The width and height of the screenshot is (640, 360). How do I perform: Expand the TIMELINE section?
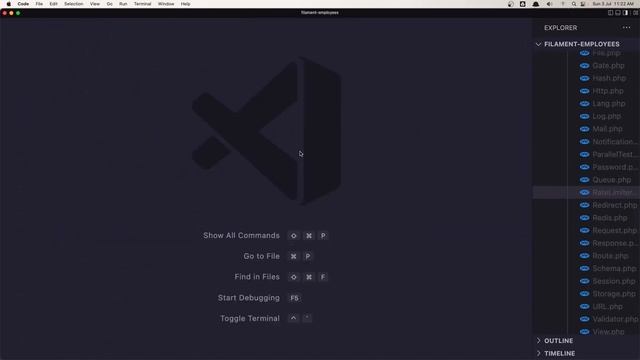(x=586, y=353)
